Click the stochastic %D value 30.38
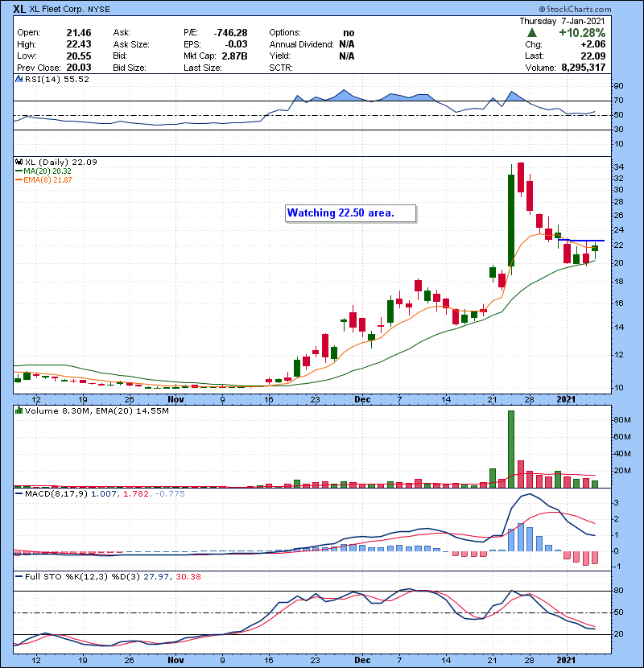 click(188, 577)
